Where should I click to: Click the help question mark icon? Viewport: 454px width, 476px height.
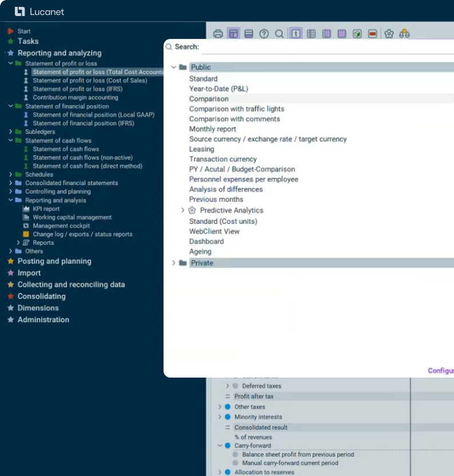click(x=264, y=34)
